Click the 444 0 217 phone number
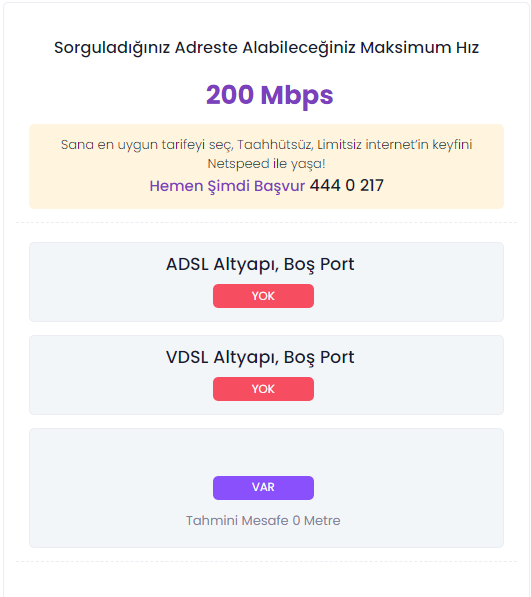 point(346,185)
